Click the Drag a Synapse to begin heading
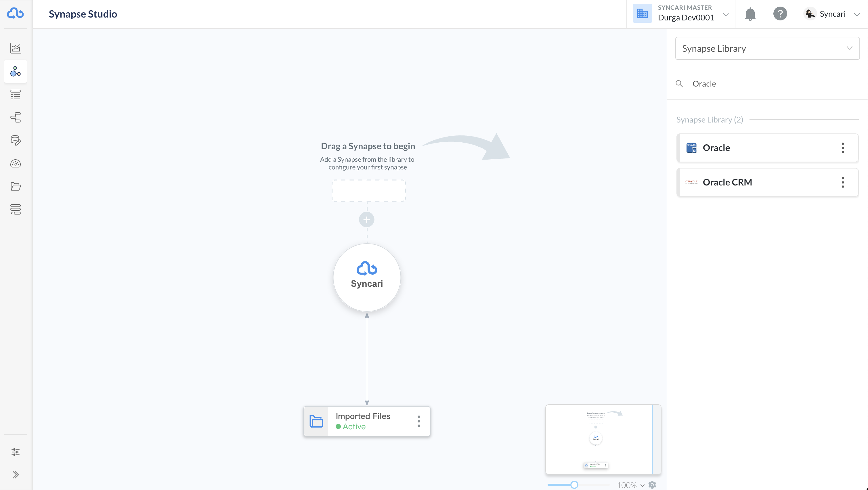Image resolution: width=868 pixels, height=490 pixels. point(368,146)
